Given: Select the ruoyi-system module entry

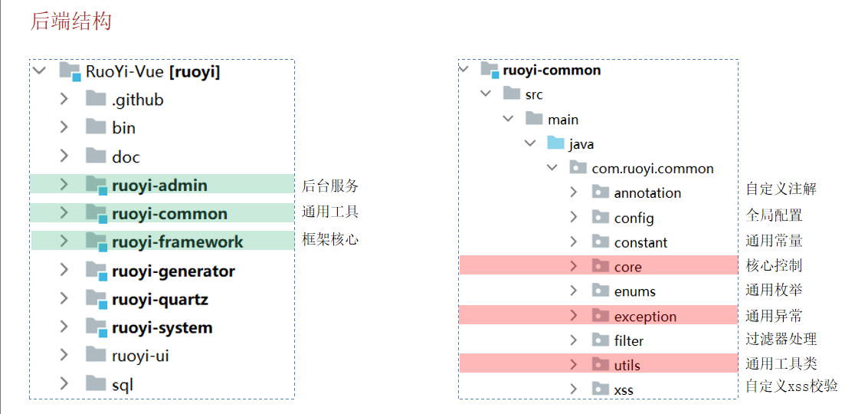Looking at the screenshot, I should click(162, 327).
